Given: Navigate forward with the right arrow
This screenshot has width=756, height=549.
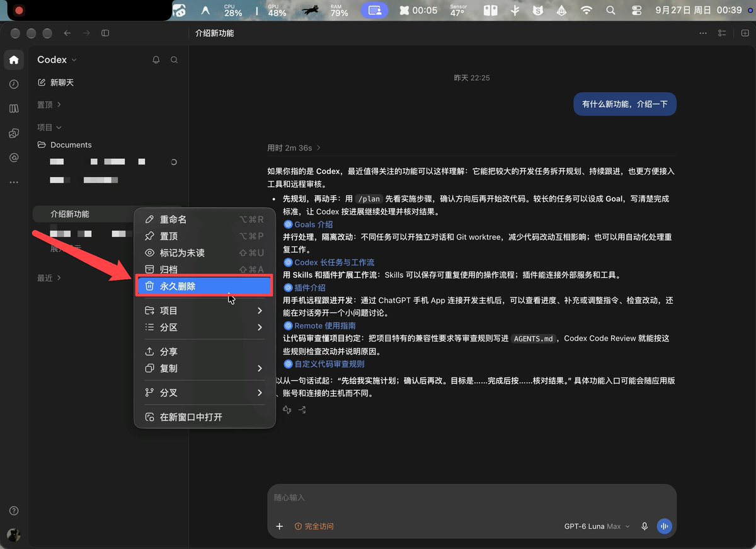Looking at the screenshot, I should click(x=86, y=33).
